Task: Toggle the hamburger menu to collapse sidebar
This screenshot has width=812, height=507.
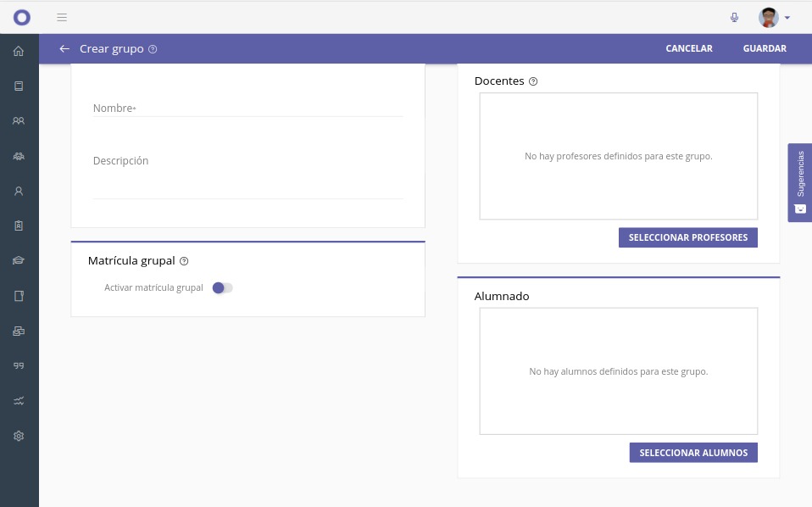Action: pos(62,17)
